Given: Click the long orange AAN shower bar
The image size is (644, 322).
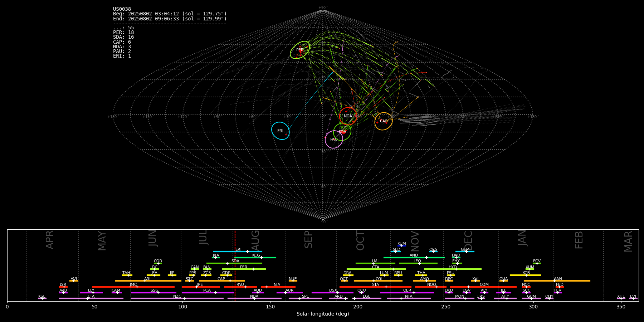Looking at the screenshot, I should 557,281.
